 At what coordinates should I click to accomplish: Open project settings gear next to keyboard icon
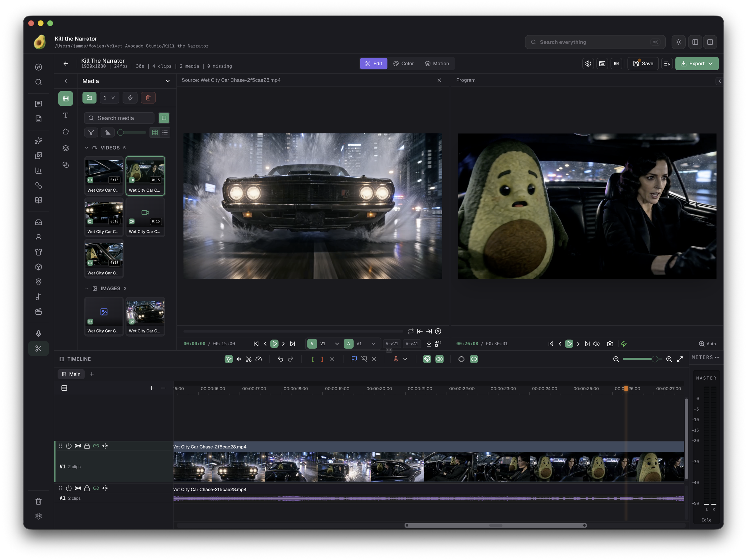(588, 63)
